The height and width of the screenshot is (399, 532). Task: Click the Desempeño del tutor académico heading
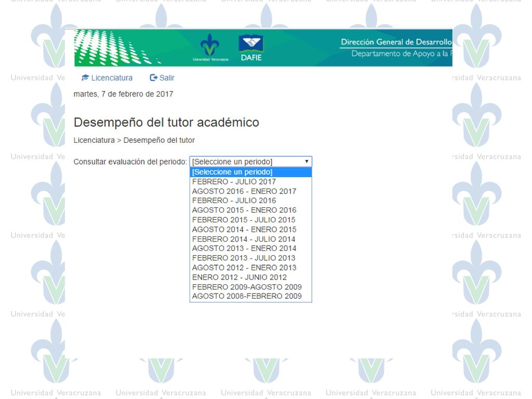[x=166, y=122]
